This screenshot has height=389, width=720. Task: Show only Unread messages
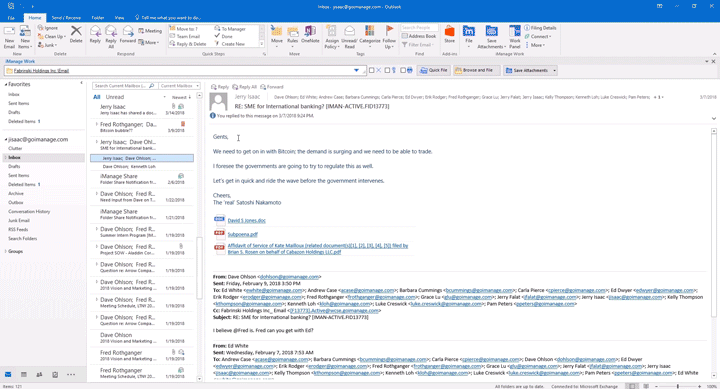(x=115, y=97)
